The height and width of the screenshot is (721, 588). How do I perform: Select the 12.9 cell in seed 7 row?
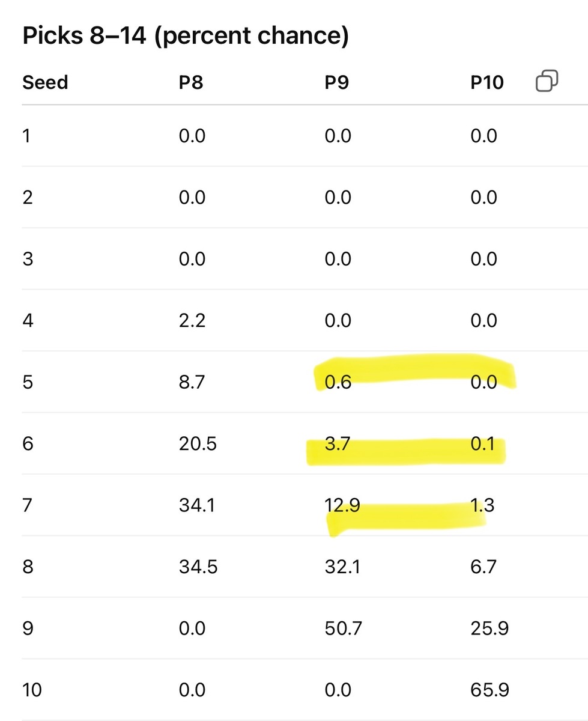click(x=342, y=505)
